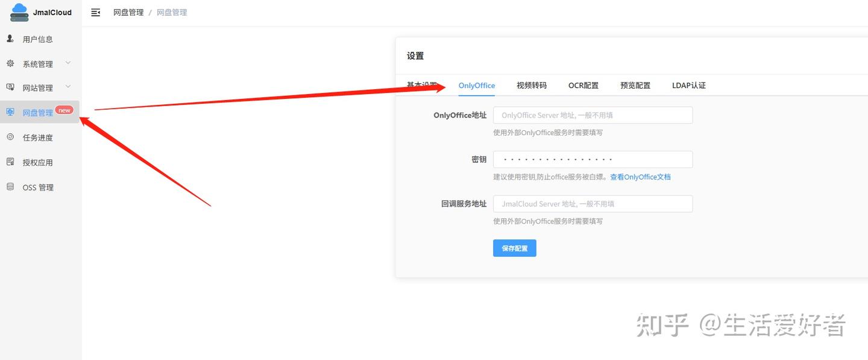Viewport: 868px width, 360px height.
Task: Click the red new badge on 网盘管理
Action: [64, 110]
